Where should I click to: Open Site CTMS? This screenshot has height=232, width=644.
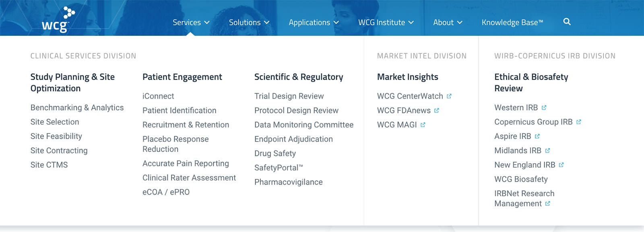point(49,165)
